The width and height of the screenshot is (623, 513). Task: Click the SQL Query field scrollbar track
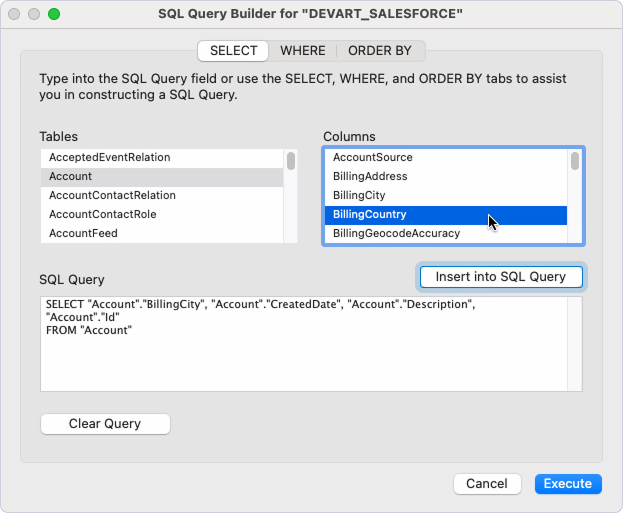point(575,344)
